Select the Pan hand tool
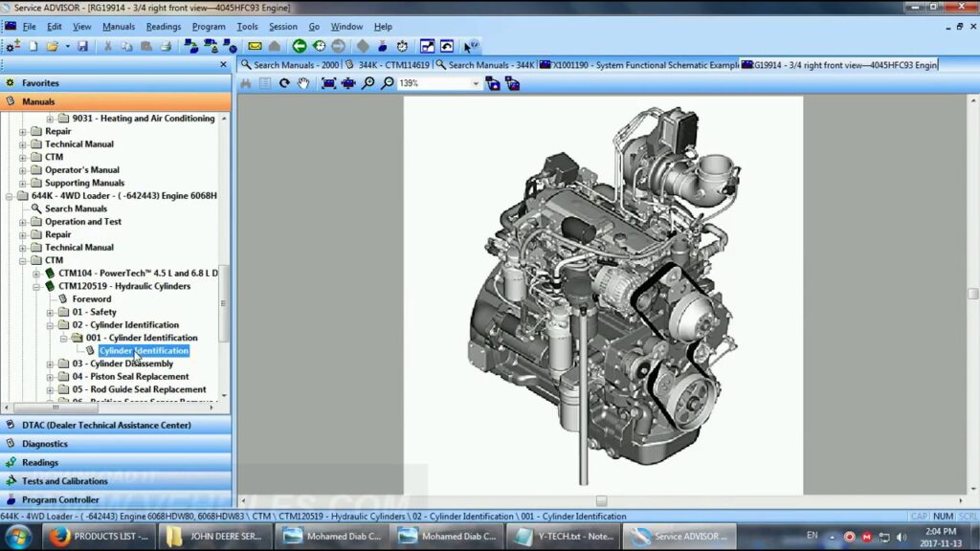This screenshot has width=980, height=551. tap(302, 83)
